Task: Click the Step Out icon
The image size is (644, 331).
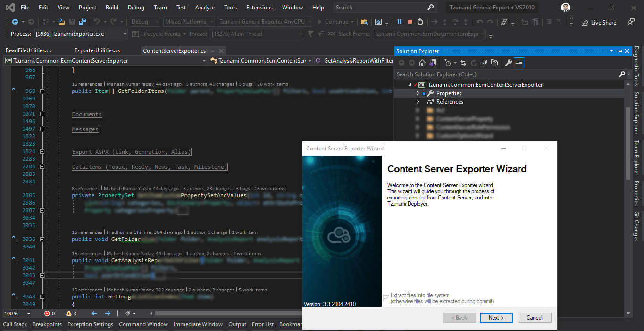Action: click(x=466, y=22)
